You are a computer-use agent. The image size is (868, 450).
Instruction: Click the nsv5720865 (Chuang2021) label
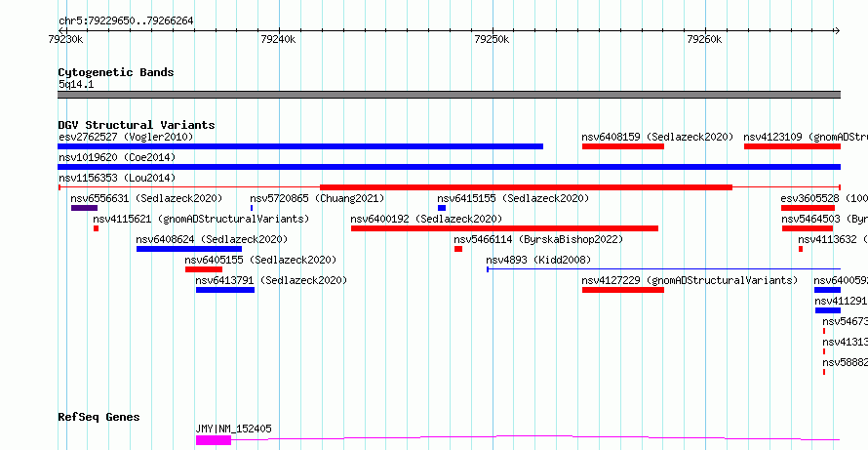[317, 198]
